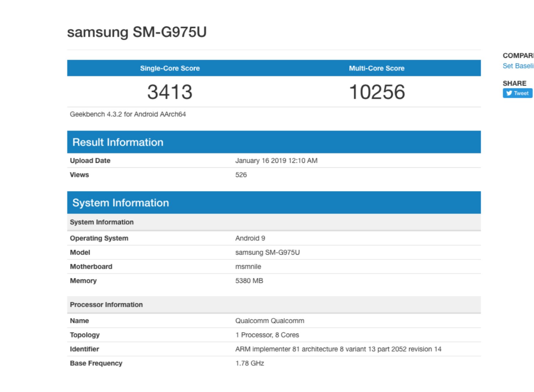Click the msmnile motherboard value

[x=248, y=267]
